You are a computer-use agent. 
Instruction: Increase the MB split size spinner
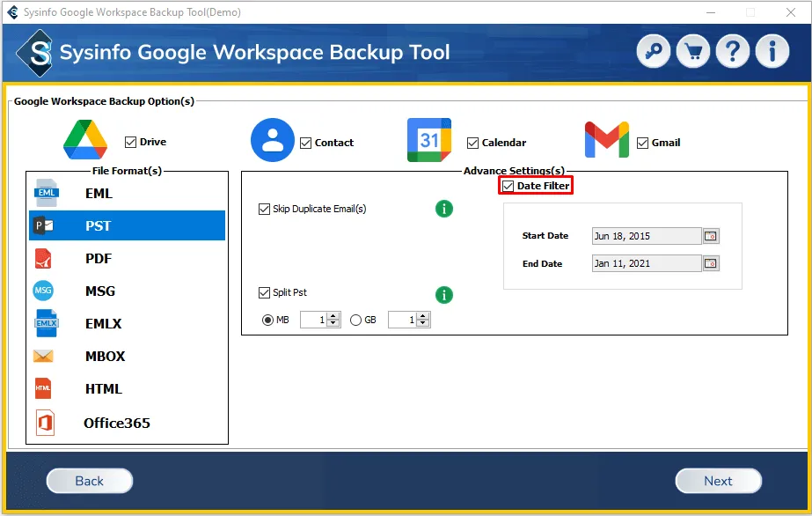point(333,316)
